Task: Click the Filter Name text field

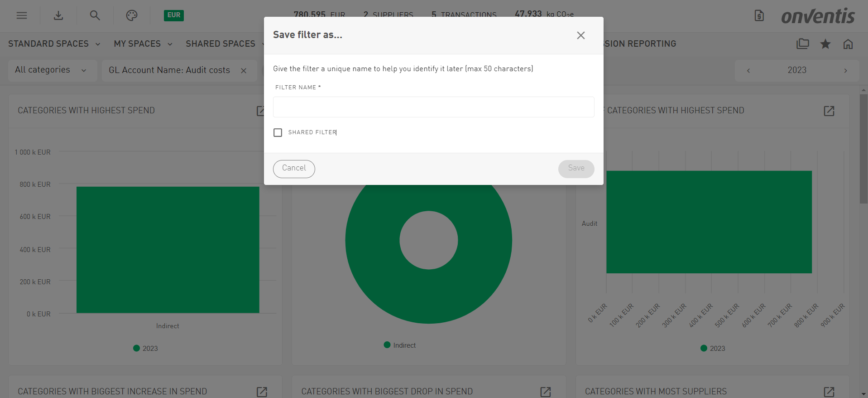Action: coord(433,107)
